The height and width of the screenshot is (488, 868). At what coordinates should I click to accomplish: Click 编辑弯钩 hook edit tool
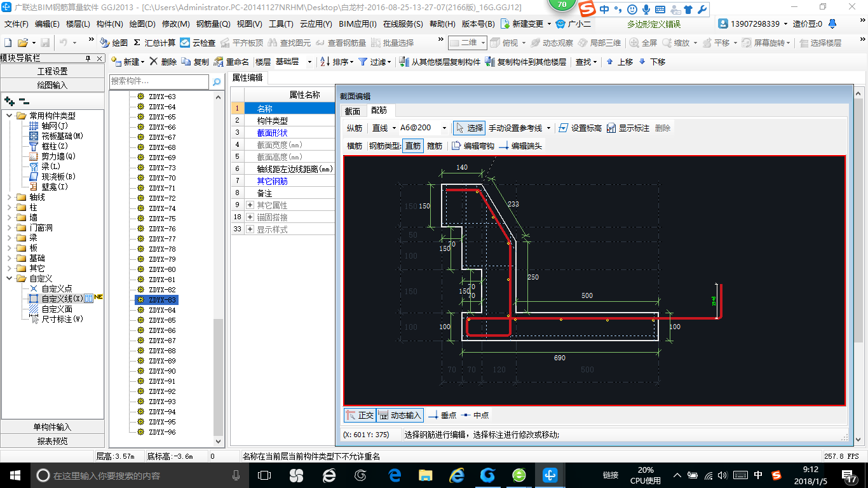pyautogui.click(x=473, y=146)
